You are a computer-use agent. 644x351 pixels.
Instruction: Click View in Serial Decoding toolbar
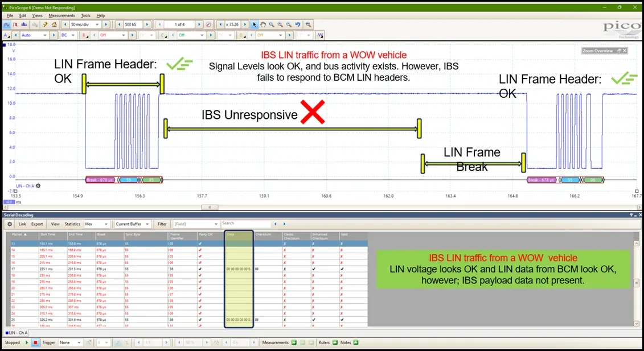(55, 224)
